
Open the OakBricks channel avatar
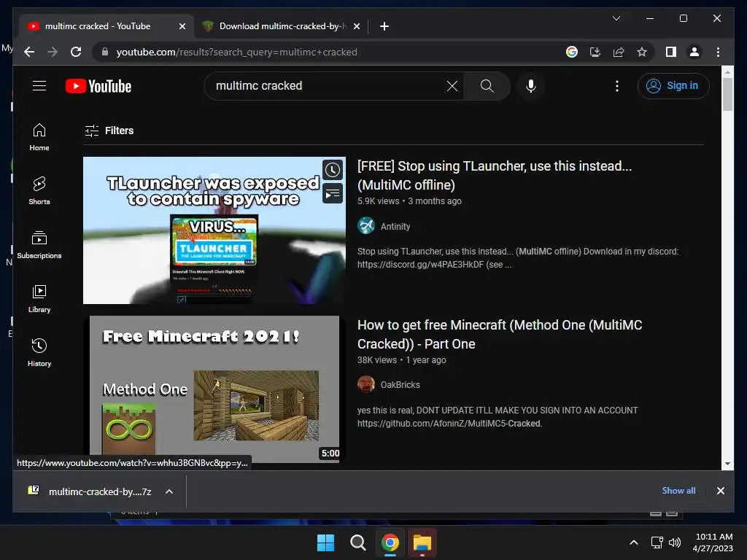click(x=366, y=384)
